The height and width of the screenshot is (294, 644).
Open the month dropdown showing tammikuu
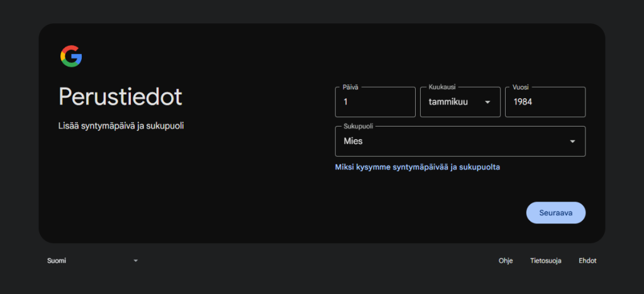point(459,103)
